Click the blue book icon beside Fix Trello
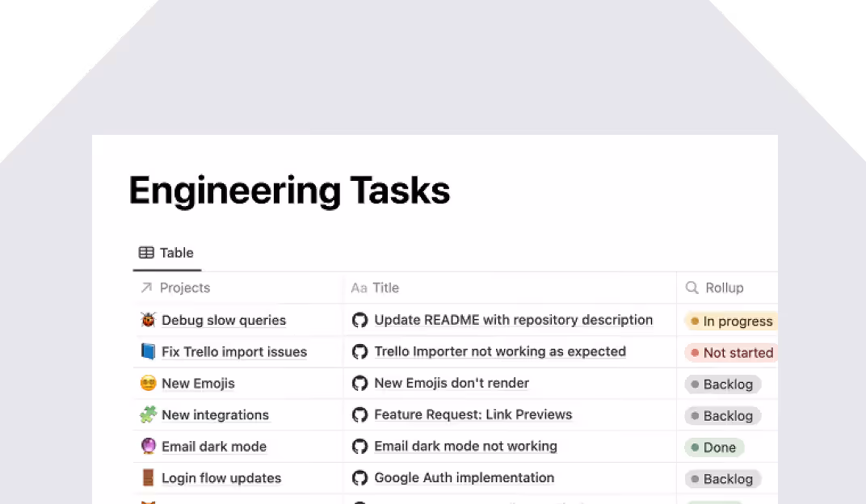The image size is (866, 504). pos(148,351)
